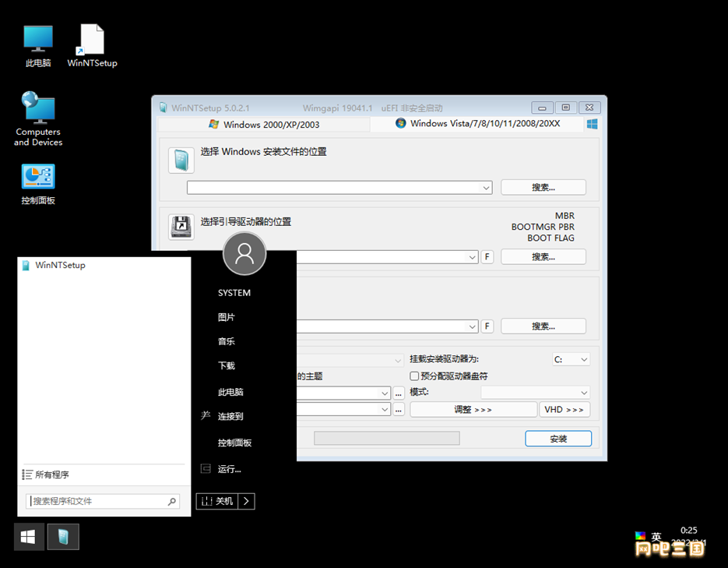Click 搜索... in the boot drive section

tap(543, 257)
